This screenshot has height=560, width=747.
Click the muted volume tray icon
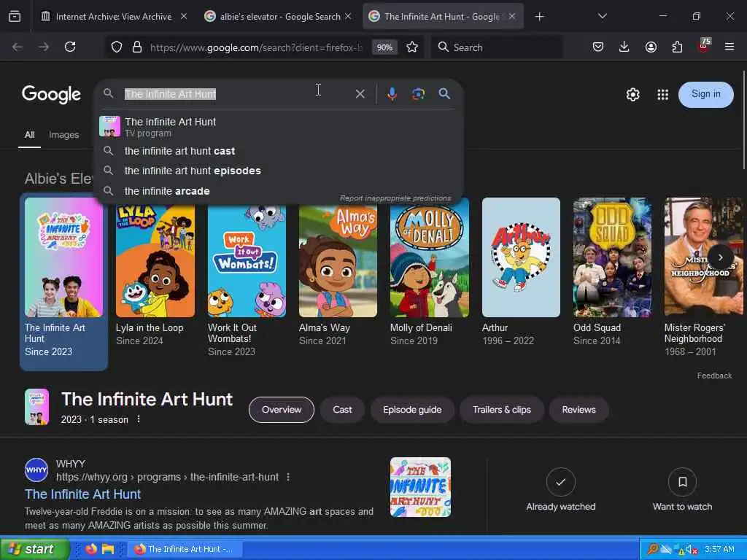[x=692, y=550]
